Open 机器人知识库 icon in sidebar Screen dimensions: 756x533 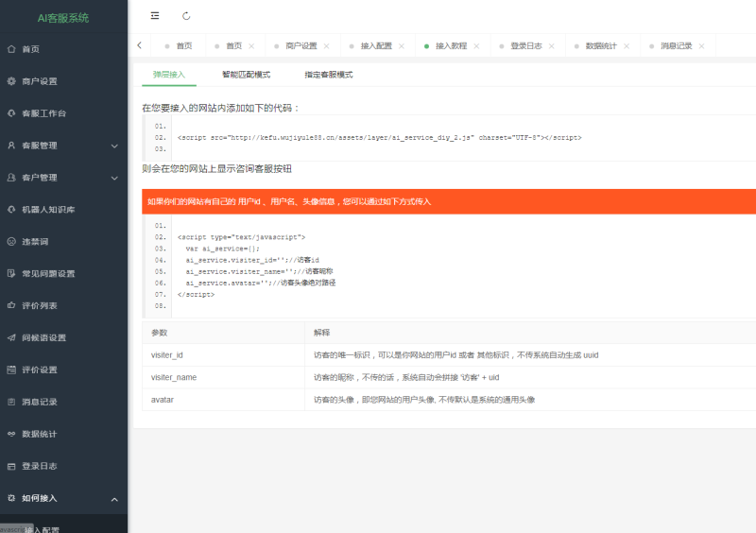11,210
